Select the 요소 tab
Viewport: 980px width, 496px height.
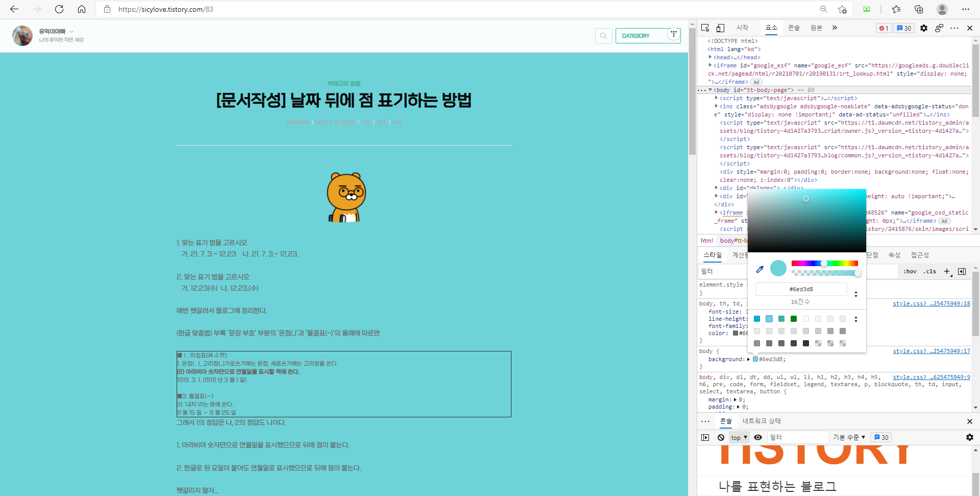point(771,28)
